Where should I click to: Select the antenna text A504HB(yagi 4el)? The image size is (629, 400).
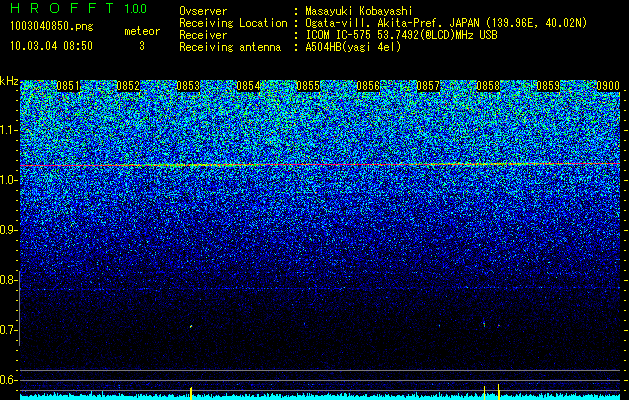353,47
